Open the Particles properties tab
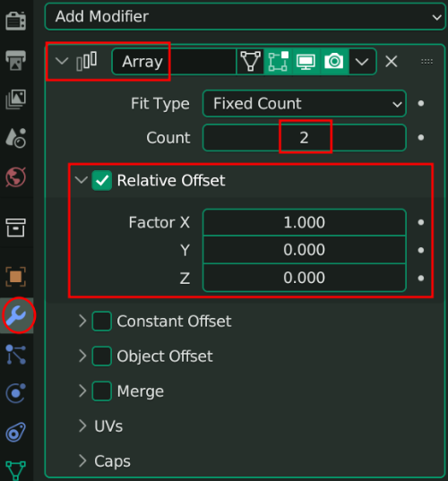 [x=16, y=355]
